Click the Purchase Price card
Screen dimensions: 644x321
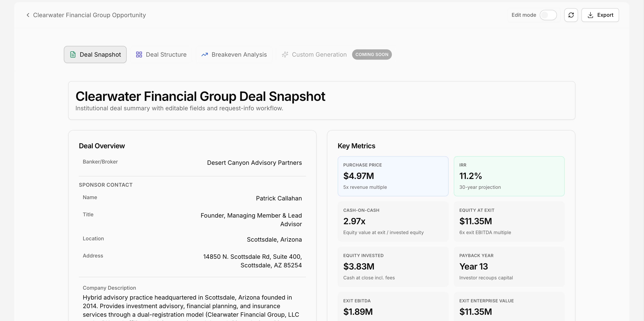pyautogui.click(x=393, y=176)
